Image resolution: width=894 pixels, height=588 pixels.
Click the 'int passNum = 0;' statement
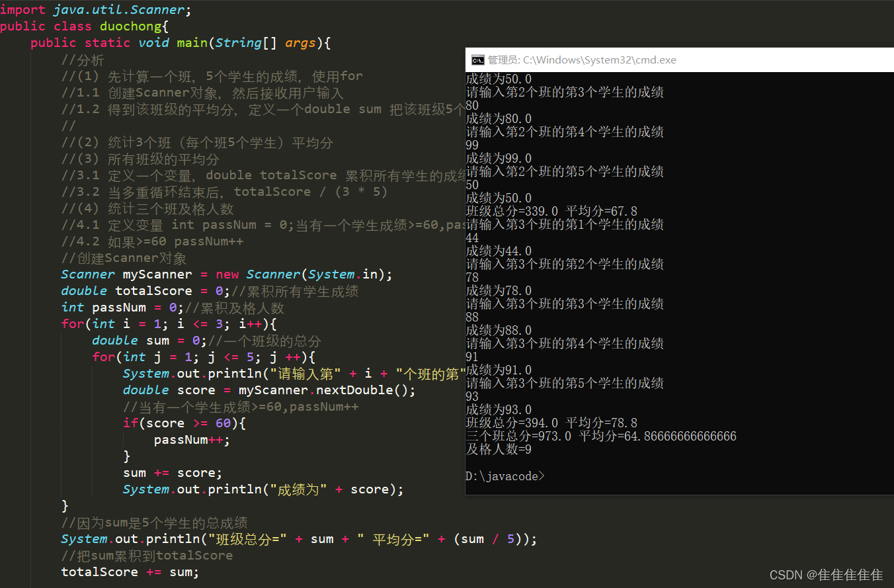pyautogui.click(x=123, y=308)
